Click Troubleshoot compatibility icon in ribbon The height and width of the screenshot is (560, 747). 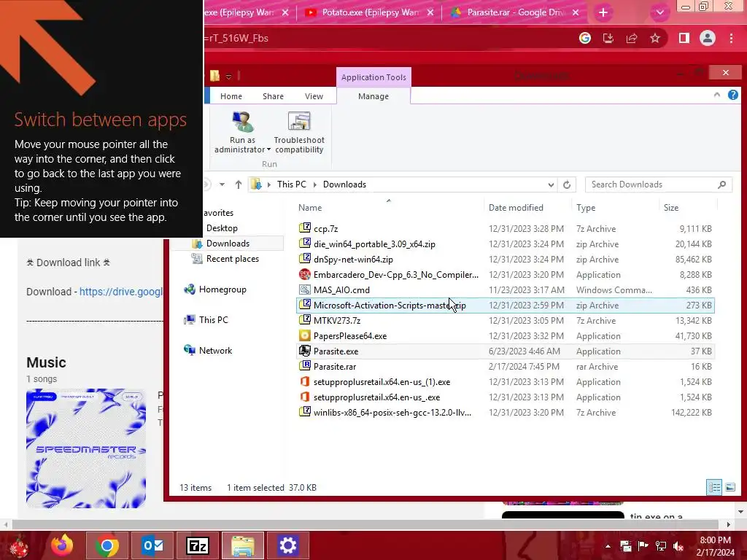click(299, 122)
